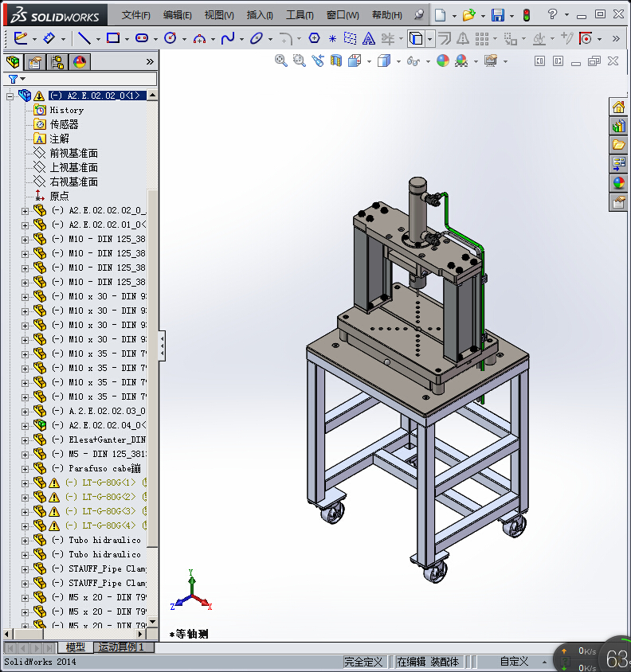Click the Save icon in the toolbar
The height and width of the screenshot is (672, 631).
[497, 15]
